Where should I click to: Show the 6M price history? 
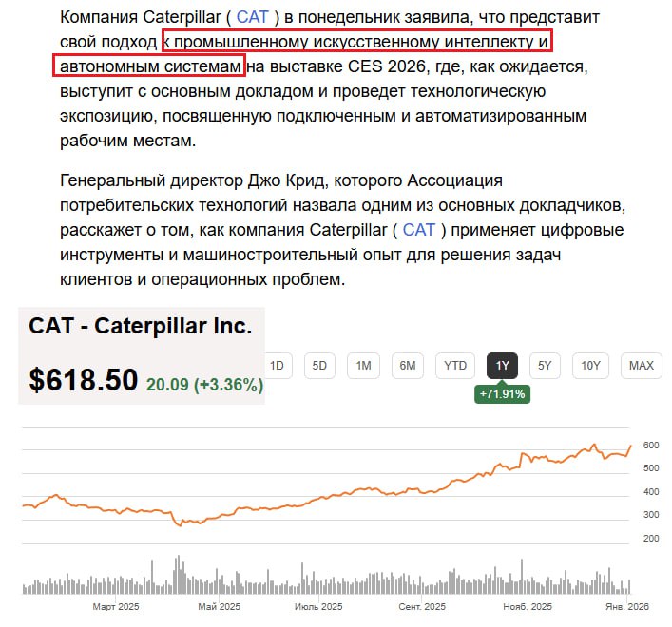[x=408, y=366]
